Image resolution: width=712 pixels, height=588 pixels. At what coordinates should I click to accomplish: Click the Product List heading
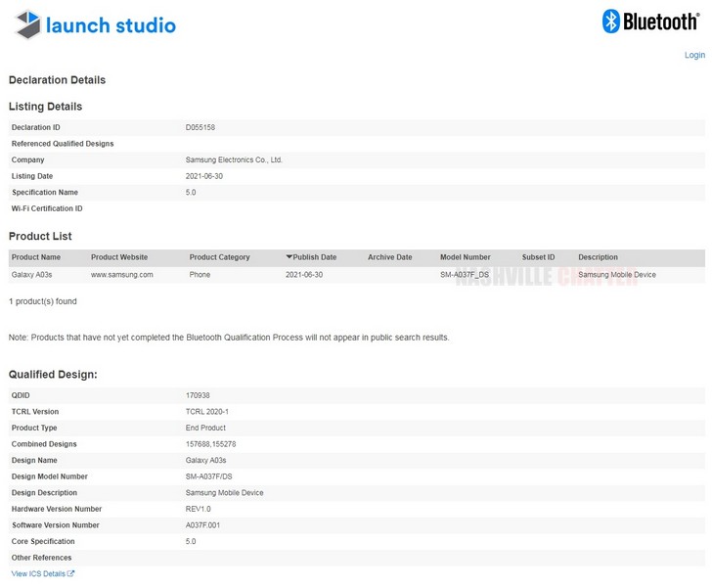click(40, 237)
